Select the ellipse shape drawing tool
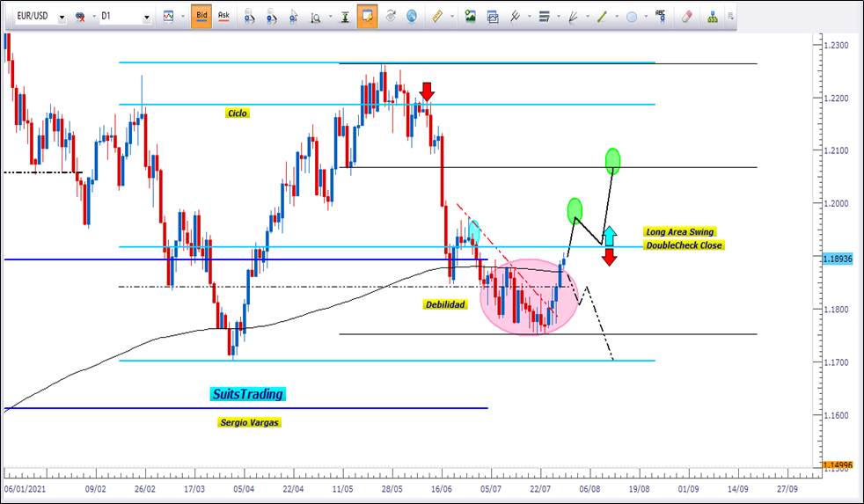The height and width of the screenshot is (504, 864). (x=631, y=16)
